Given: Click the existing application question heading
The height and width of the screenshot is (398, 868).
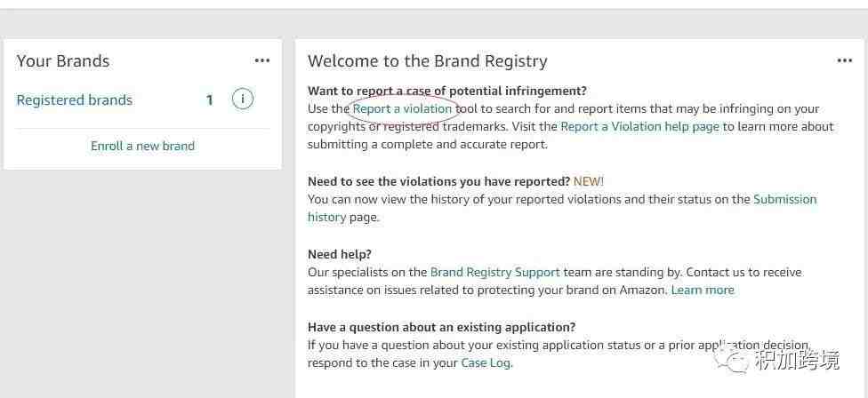Looking at the screenshot, I should [x=442, y=327].
